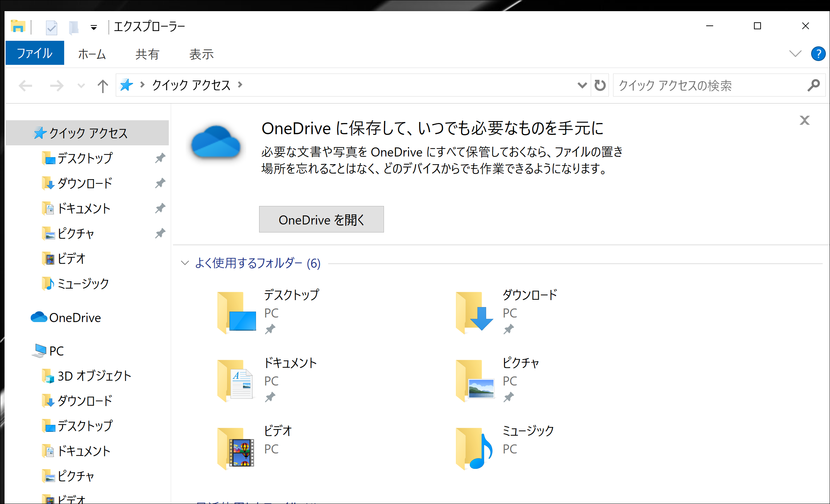Select PC in the navigation pane
Screen dimensions: 830x504
pyautogui.click(x=56, y=351)
